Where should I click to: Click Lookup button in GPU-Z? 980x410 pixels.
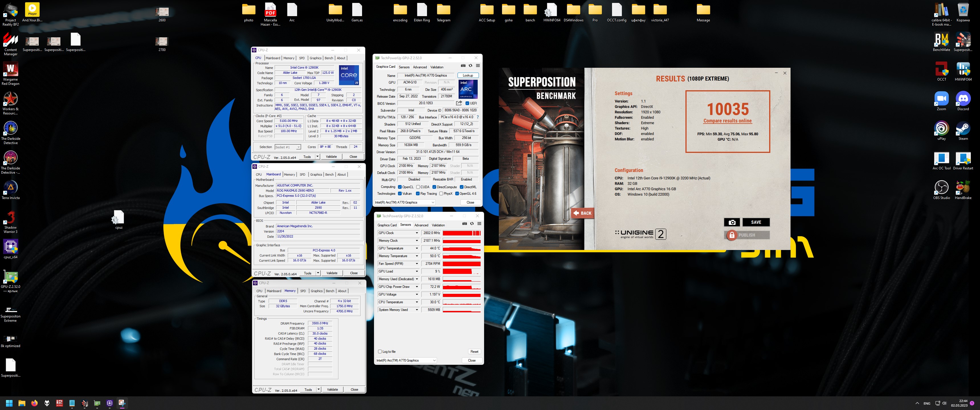[468, 75]
